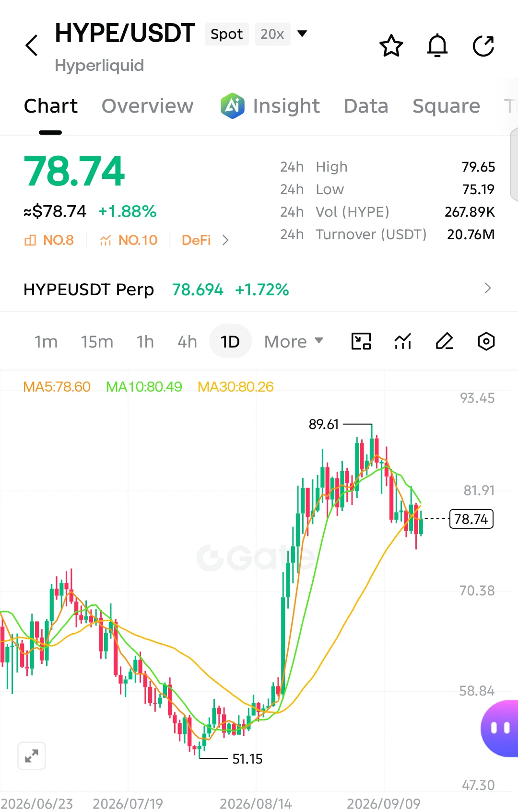518x812 pixels.
Task: Open the AI Insight tab
Action: coord(270,106)
